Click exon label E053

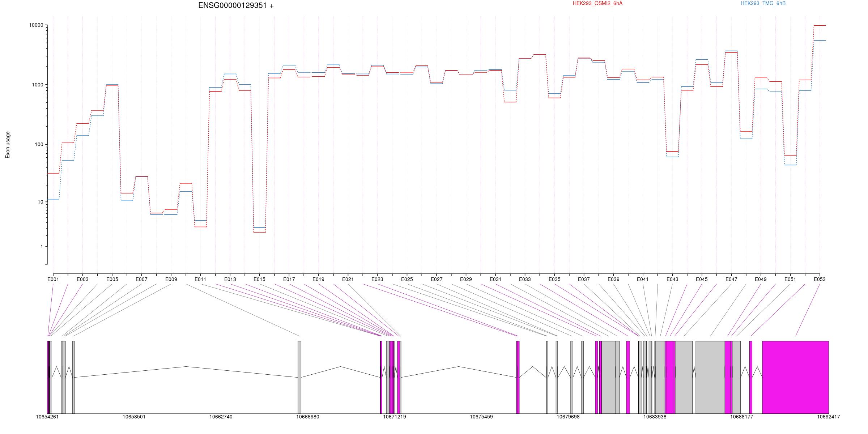point(820,280)
